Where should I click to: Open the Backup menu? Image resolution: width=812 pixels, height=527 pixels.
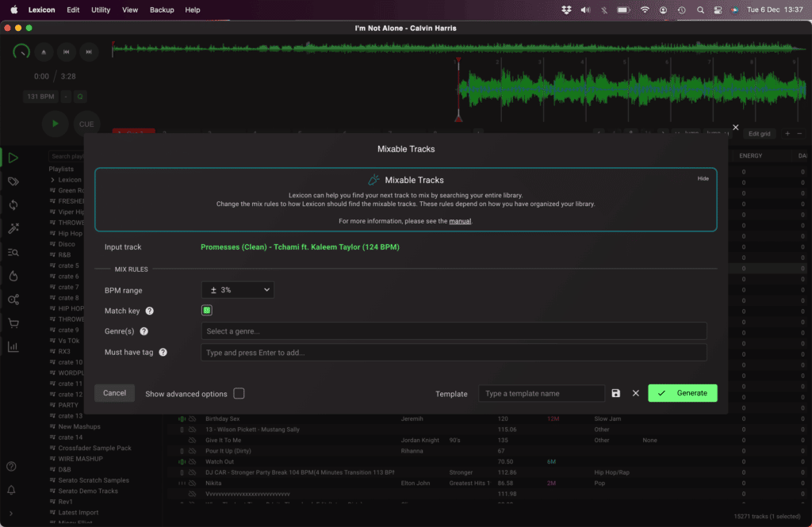(x=162, y=10)
